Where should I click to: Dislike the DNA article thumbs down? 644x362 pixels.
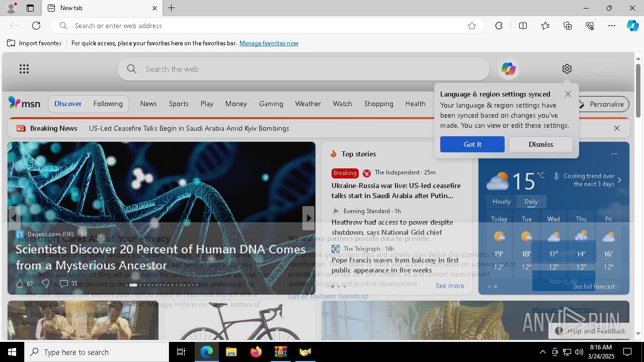(x=46, y=284)
